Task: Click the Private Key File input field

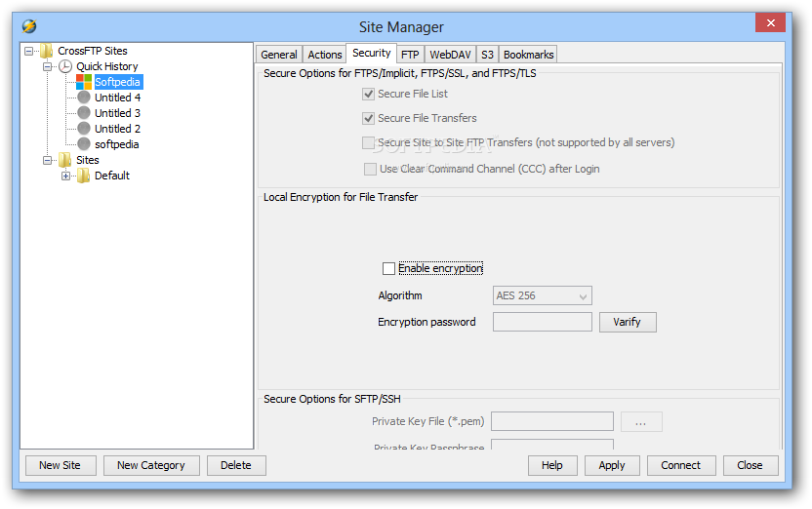Action: pyautogui.click(x=552, y=421)
